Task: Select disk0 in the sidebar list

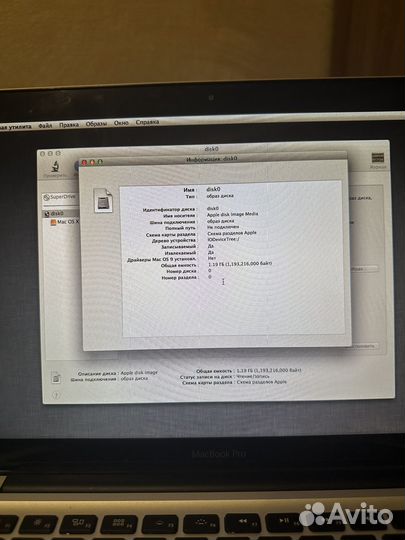Action: point(61,214)
